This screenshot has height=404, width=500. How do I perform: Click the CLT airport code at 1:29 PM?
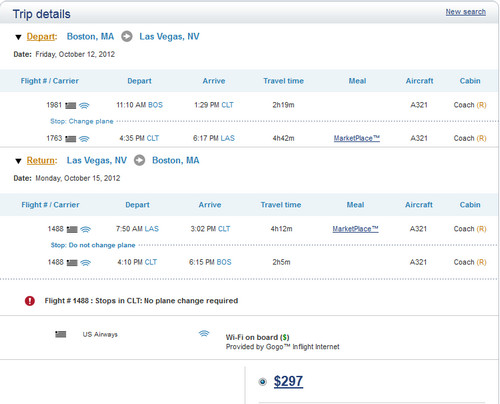click(x=227, y=105)
